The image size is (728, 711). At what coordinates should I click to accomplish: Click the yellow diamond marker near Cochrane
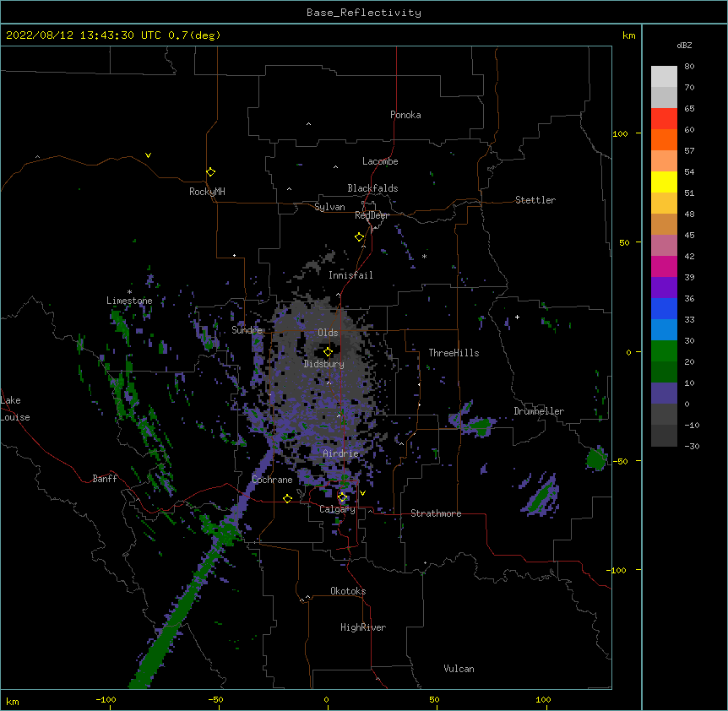coord(287,498)
